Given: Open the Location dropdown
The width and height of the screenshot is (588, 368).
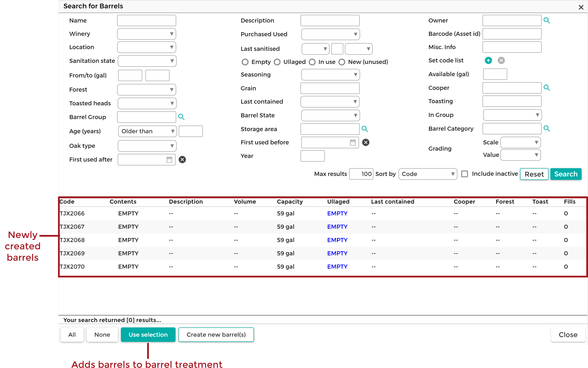Looking at the screenshot, I should click(x=147, y=47).
